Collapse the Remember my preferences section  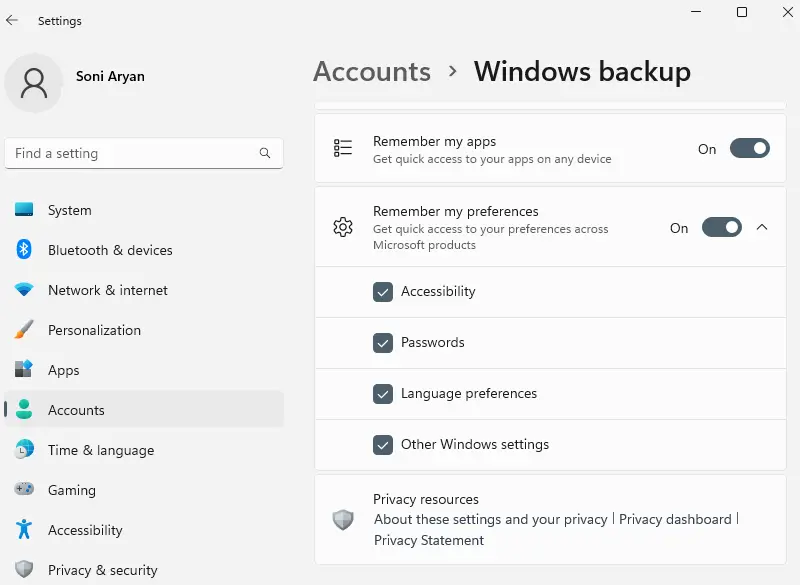point(762,227)
